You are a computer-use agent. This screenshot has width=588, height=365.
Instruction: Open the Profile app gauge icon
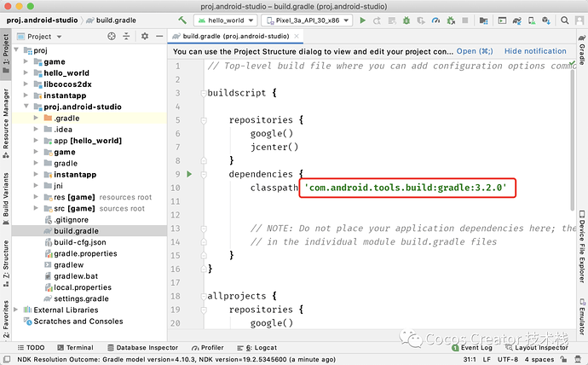435,20
